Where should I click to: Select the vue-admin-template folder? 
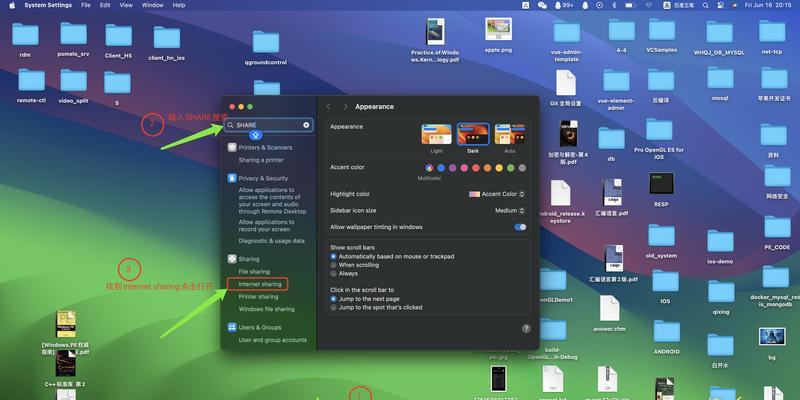click(567, 32)
